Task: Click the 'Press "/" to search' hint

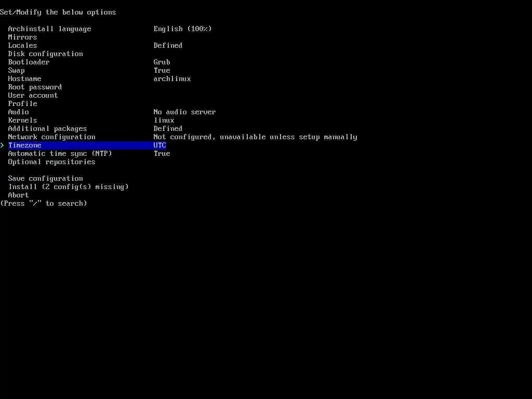Action: pos(44,204)
